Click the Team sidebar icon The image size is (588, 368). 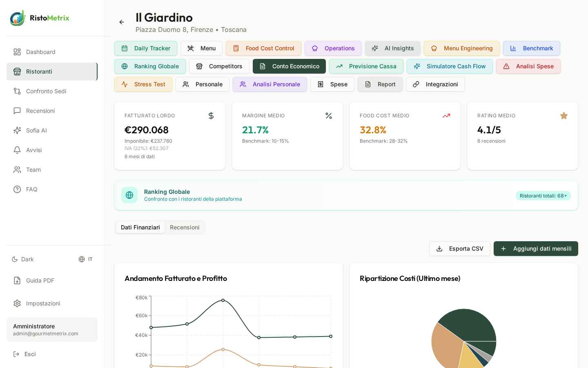pyautogui.click(x=17, y=170)
